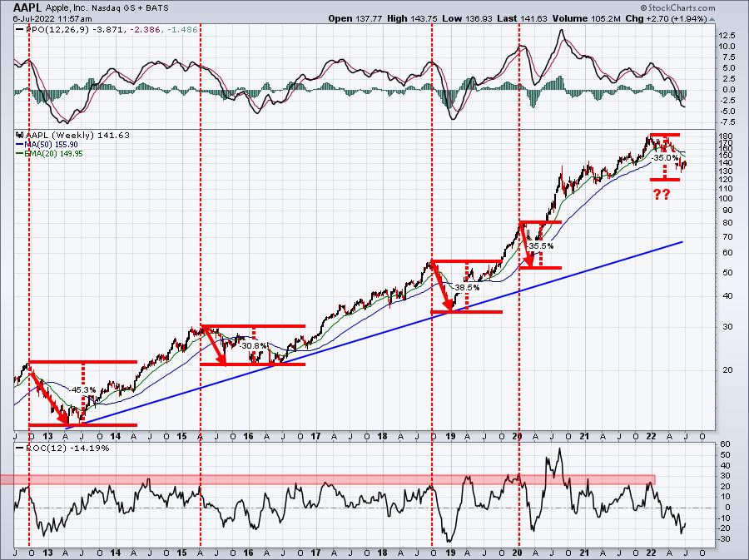
Task: Click the -35.0% decline label
Action: 665,157
